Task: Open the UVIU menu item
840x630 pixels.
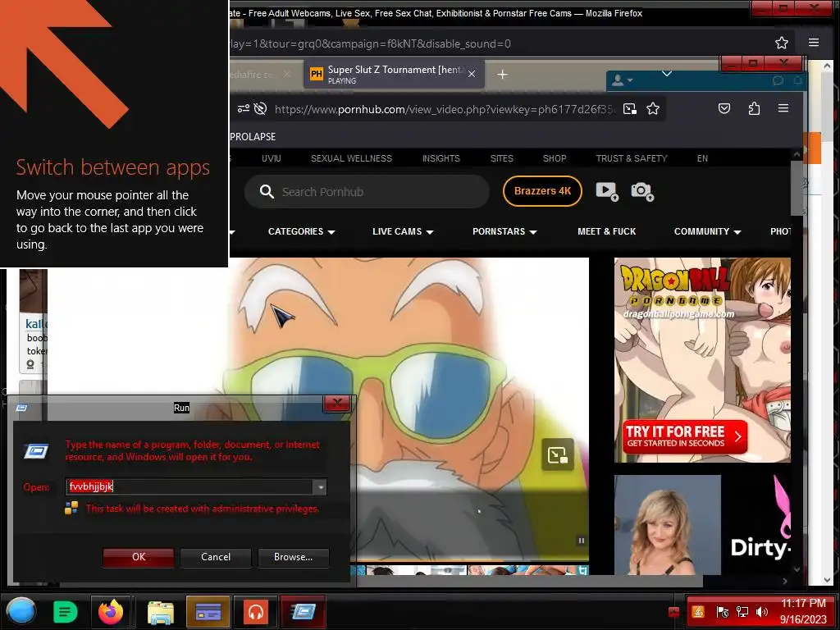Action: tap(271, 158)
